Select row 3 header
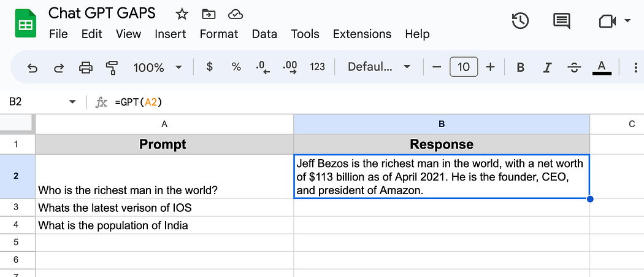Image resolution: width=644 pixels, height=277 pixels. 17,208
